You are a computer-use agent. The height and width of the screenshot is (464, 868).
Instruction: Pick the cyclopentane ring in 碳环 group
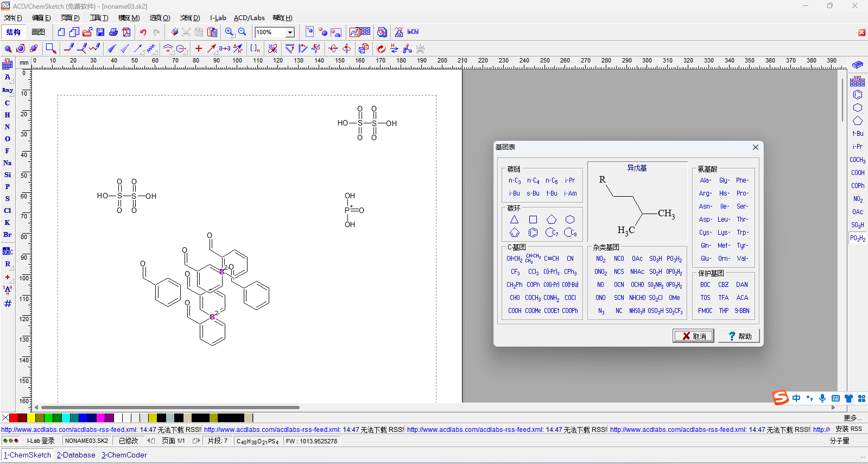552,220
